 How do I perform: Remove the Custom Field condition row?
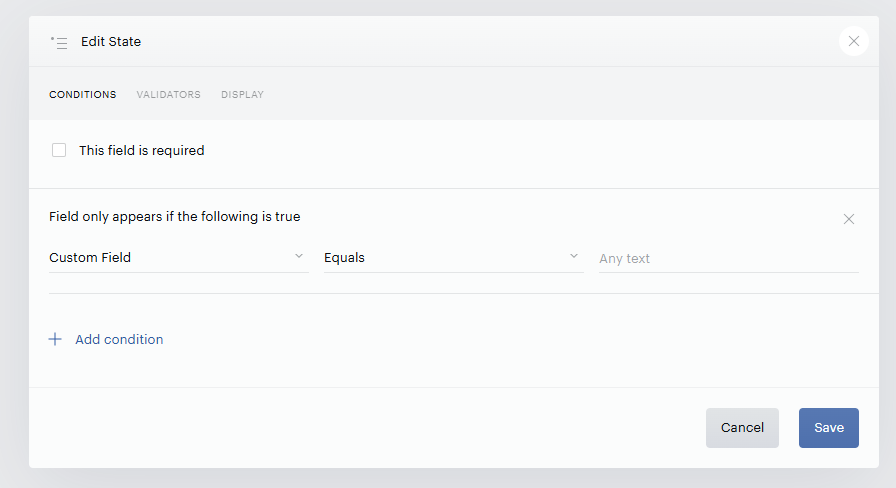pos(849,219)
